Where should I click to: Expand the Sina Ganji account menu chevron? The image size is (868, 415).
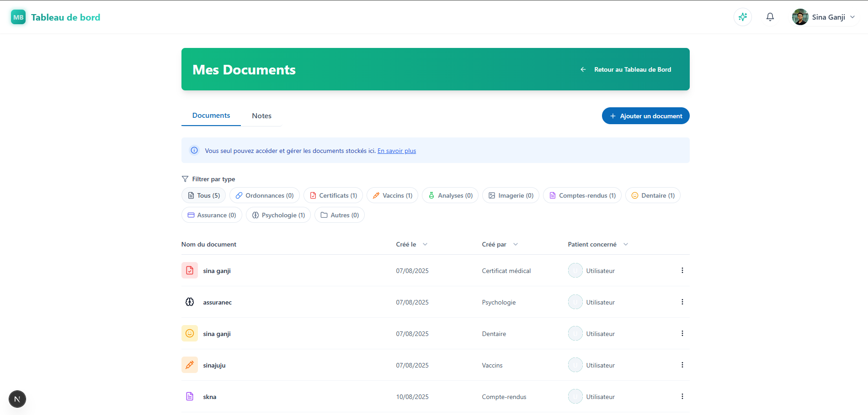852,17
